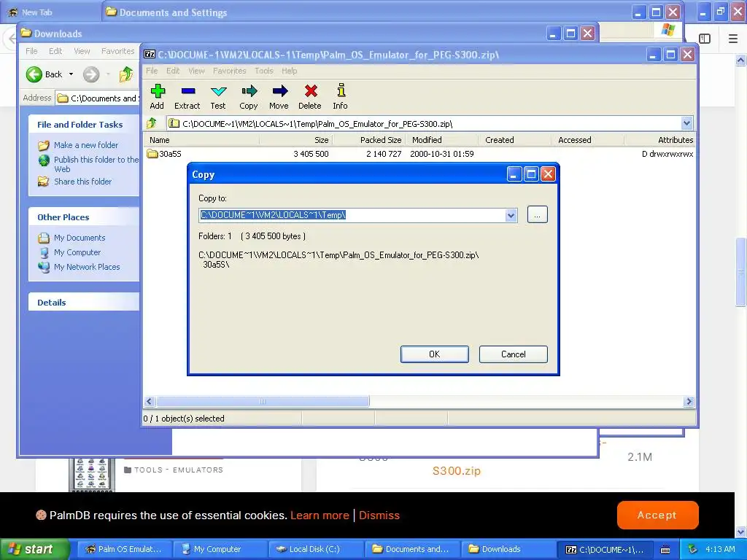747x560 pixels.
Task: Open My Computer in Other Places
Action: (x=77, y=252)
